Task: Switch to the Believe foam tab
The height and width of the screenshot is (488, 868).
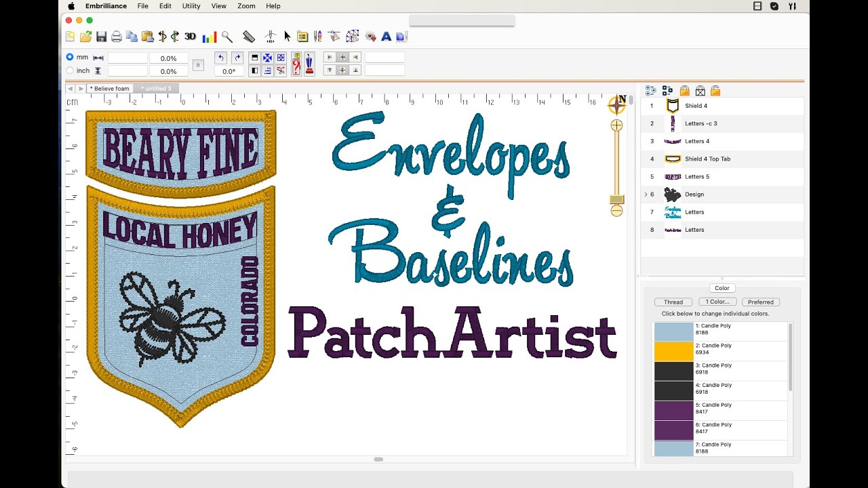Action: pos(110,89)
